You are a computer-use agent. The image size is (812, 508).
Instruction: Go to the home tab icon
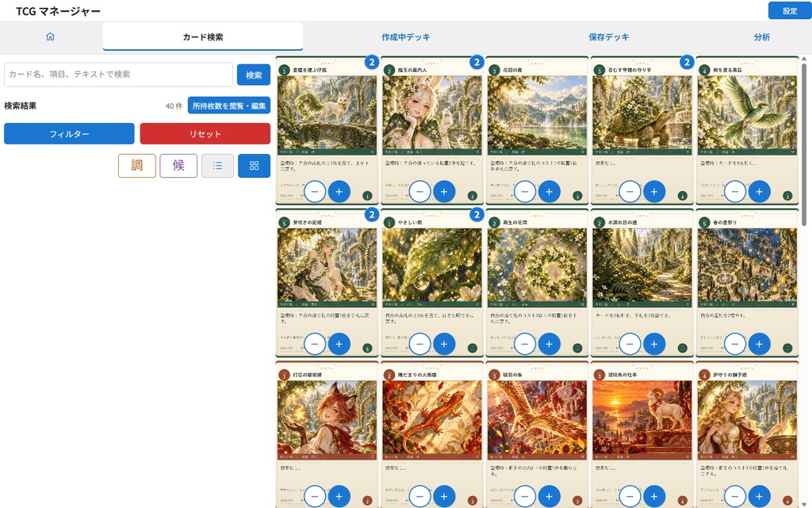(x=50, y=37)
